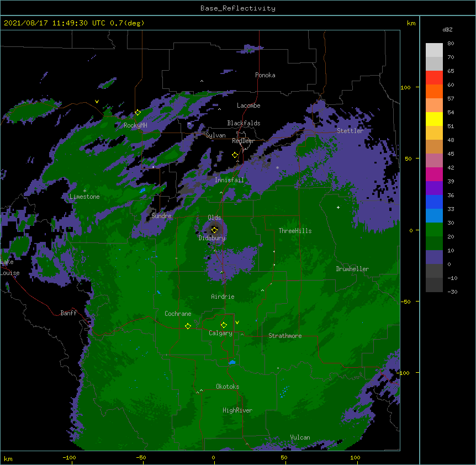This screenshot has height=465, width=476.
Task: Select the bright yellow 51-54 dBZ swatch
Action: pos(434,119)
